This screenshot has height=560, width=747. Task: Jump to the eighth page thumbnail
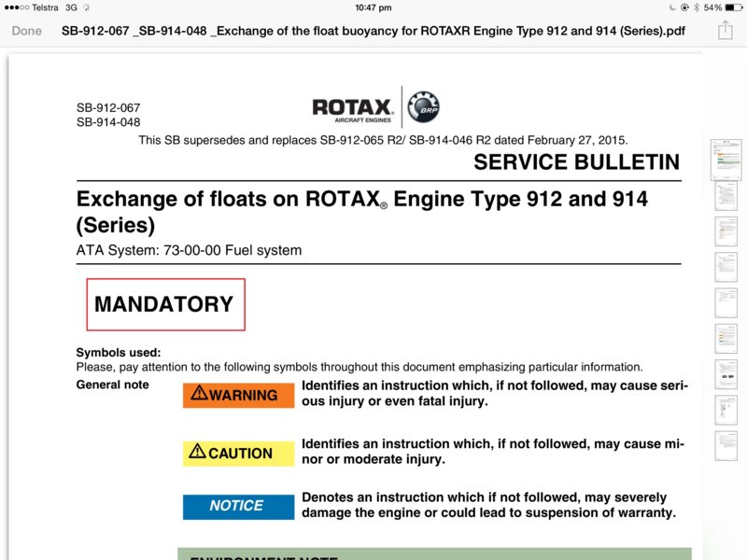pos(726,410)
